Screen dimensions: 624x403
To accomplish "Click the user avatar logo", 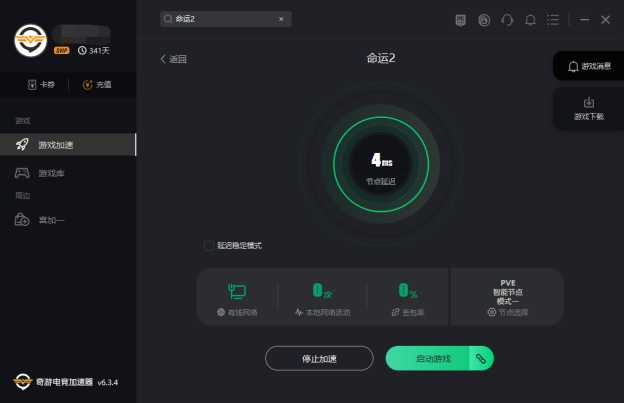I will click(x=31, y=40).
